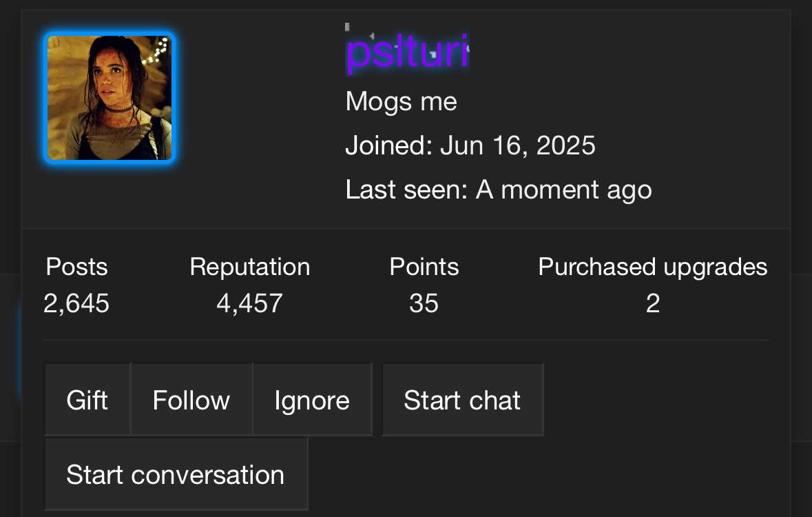The height and width of the screenshot is (517, 812).
Task: Click the Points label
Action: [x=424, y=267]
